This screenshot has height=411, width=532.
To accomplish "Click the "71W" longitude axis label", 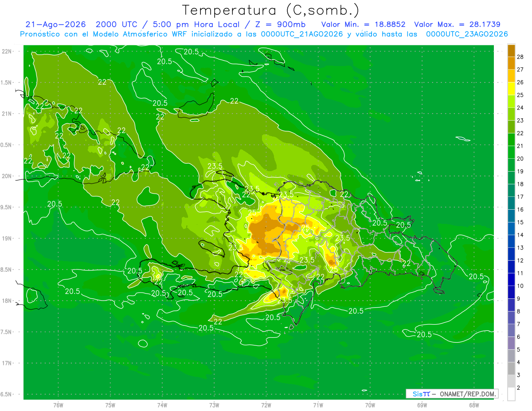I will pos(318,405).
